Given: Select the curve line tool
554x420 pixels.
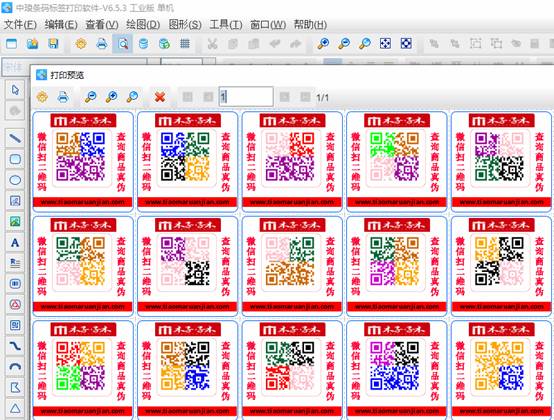Looking at the screenshot, I should click(x=15, y=346).
